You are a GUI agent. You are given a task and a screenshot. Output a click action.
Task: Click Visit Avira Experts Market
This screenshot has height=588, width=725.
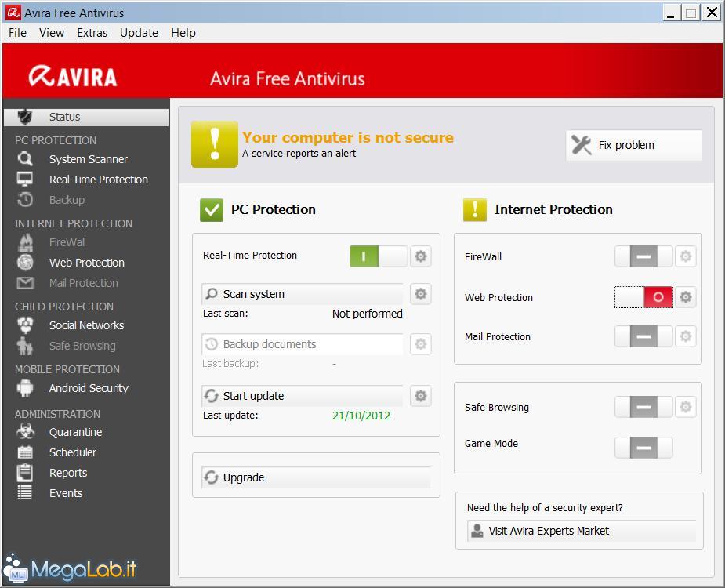(x=582, y=531)
